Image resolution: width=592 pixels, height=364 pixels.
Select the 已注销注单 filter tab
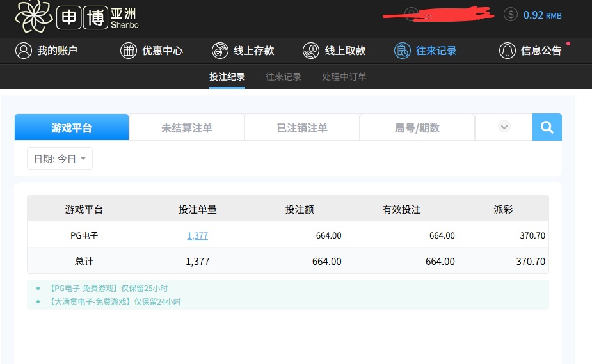coord(302,128)
